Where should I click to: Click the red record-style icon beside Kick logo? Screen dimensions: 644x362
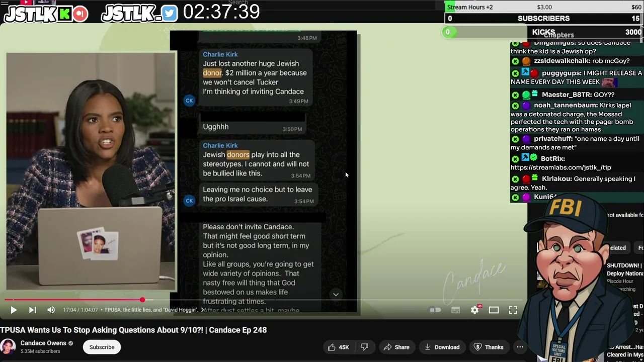(x=80, y=14)
